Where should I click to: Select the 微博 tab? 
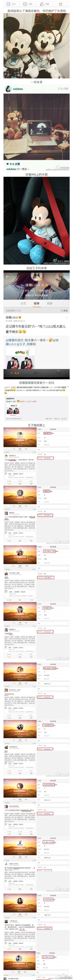click(36, 303)
